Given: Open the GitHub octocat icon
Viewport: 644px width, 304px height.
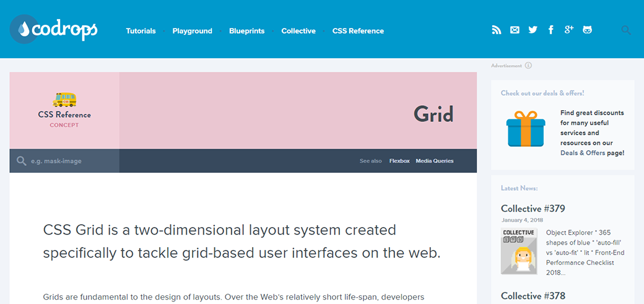Looking at the screenshot, I should pyautogui.click(x=587, y=30).
